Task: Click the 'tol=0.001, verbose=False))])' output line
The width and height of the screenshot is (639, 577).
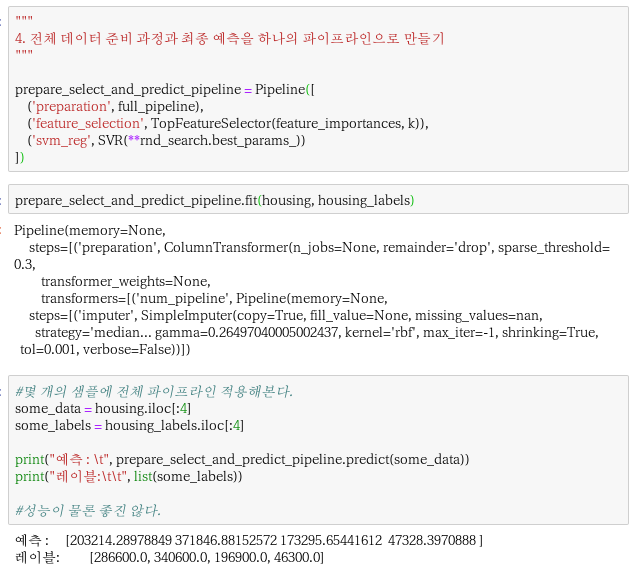Action: pos(105,350)
